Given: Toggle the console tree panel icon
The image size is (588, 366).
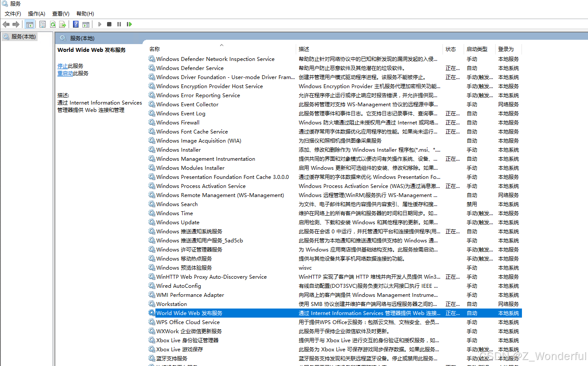Looking at the screenshot, I should (x=29, y=24).
